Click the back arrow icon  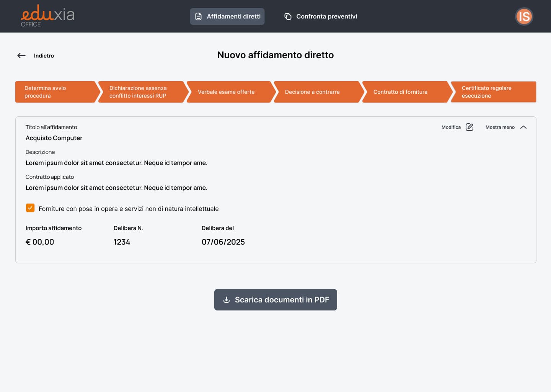21,56
